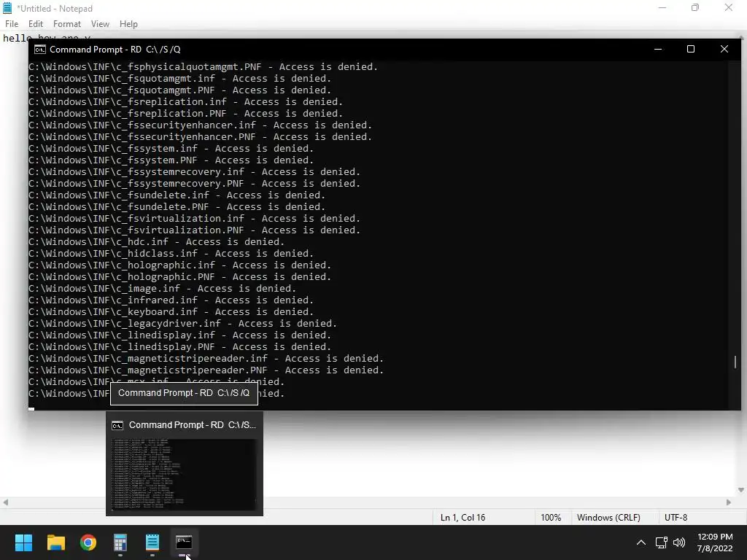The image size is (747, 560).
Task: Click the UTF-8 encoding status entry
Action: tap(676, 518)
